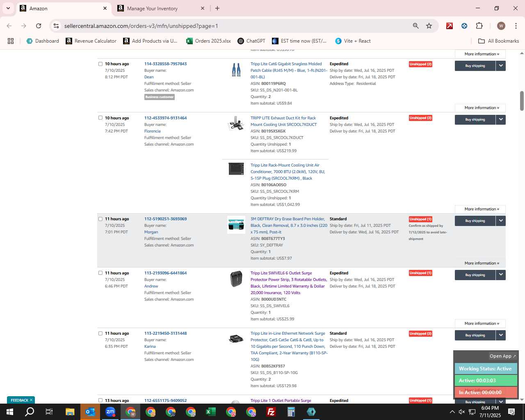Open the ChatGPT bookmark
The image size is (525, 420).
[251, 41]
